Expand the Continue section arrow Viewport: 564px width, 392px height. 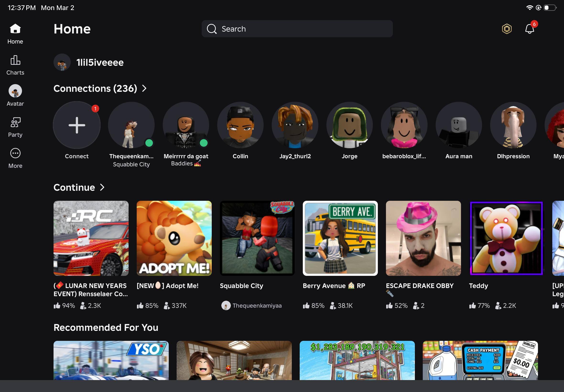103,187
